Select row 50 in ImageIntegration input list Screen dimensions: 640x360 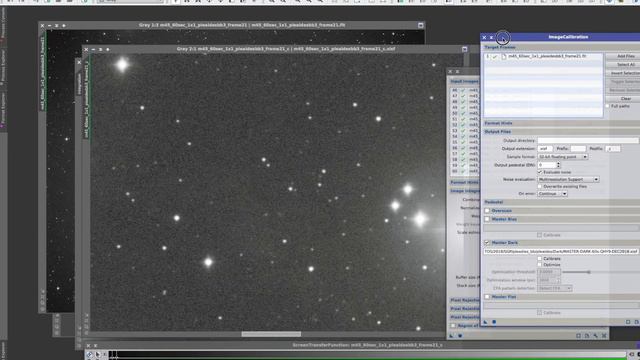click(465, 113)
